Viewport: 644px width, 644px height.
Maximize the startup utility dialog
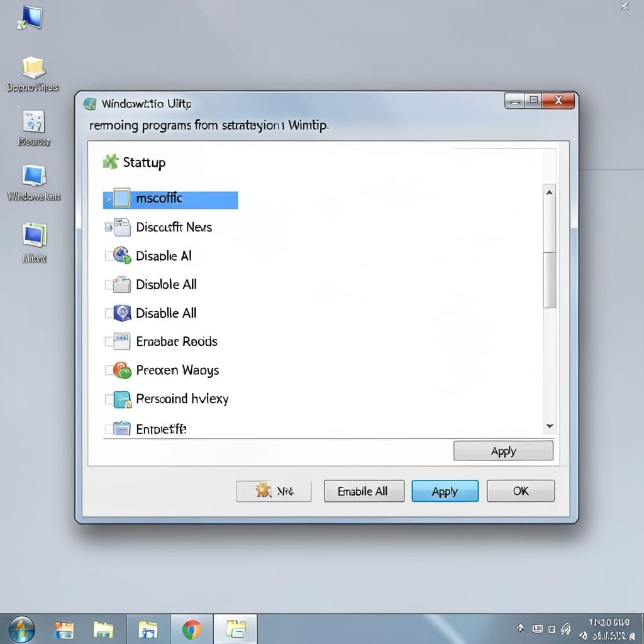(533, 100)
